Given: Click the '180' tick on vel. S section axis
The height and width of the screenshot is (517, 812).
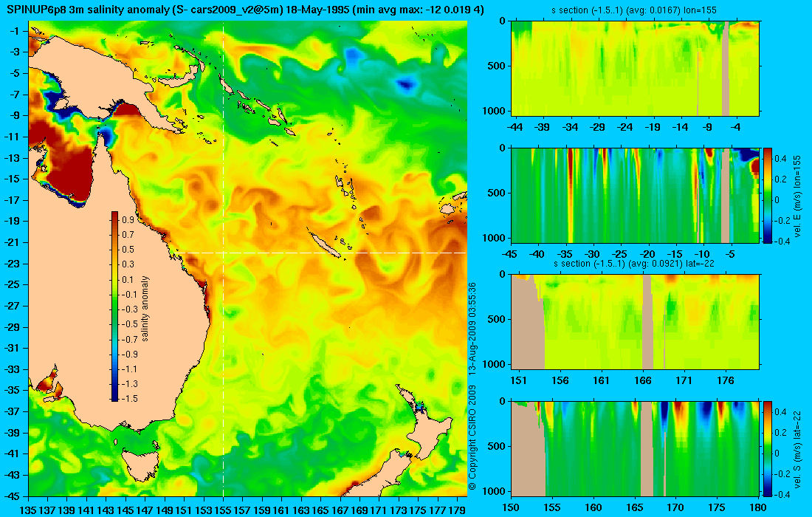Looking at the screenshot, I should click(758, 507).
